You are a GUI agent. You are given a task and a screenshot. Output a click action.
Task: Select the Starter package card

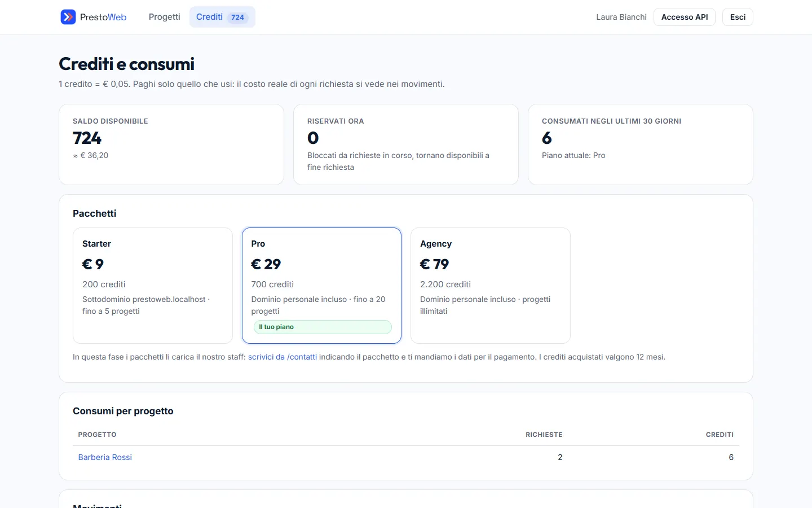(x=153, y=286)
